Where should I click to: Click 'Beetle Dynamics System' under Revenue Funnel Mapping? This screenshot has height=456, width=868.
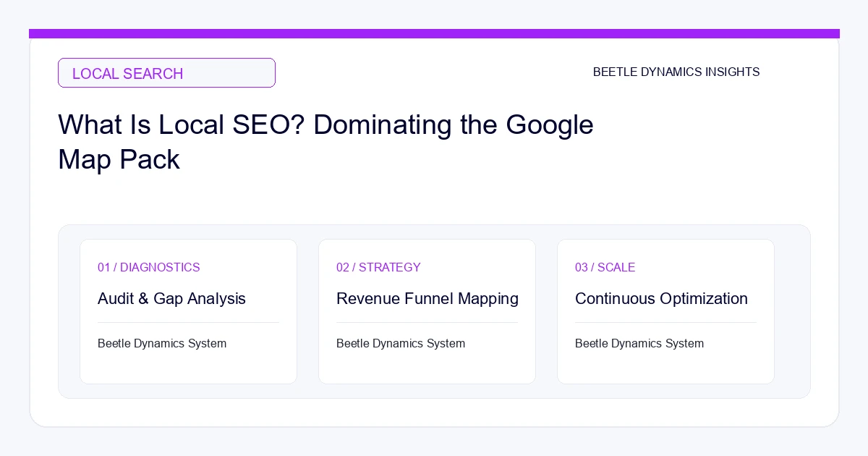(x=401, y=343)
